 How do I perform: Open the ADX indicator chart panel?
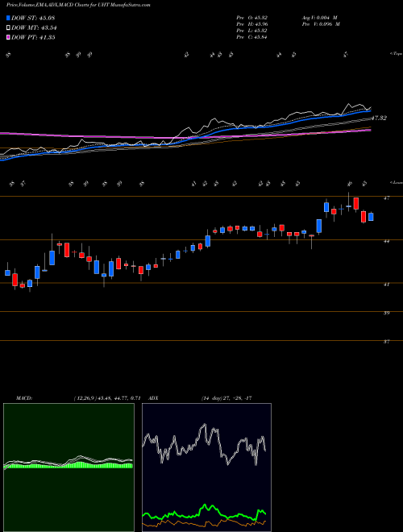(x=206, y=468)
